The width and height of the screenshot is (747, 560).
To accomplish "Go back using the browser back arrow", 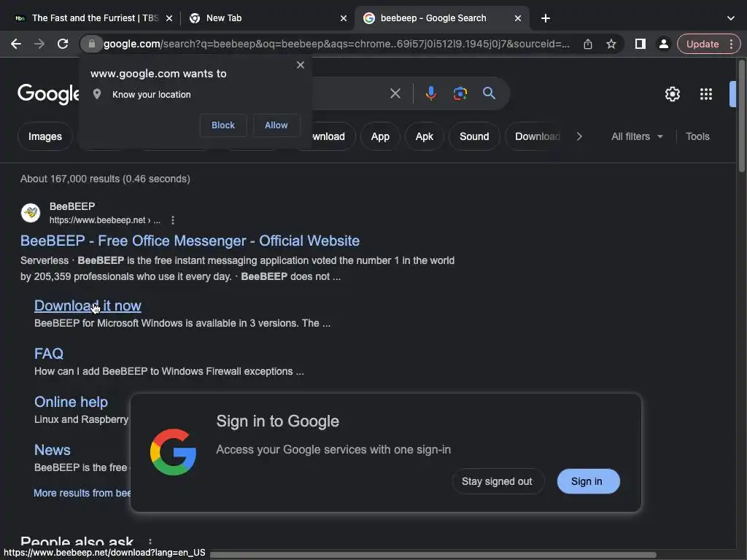I will [16, 44].
